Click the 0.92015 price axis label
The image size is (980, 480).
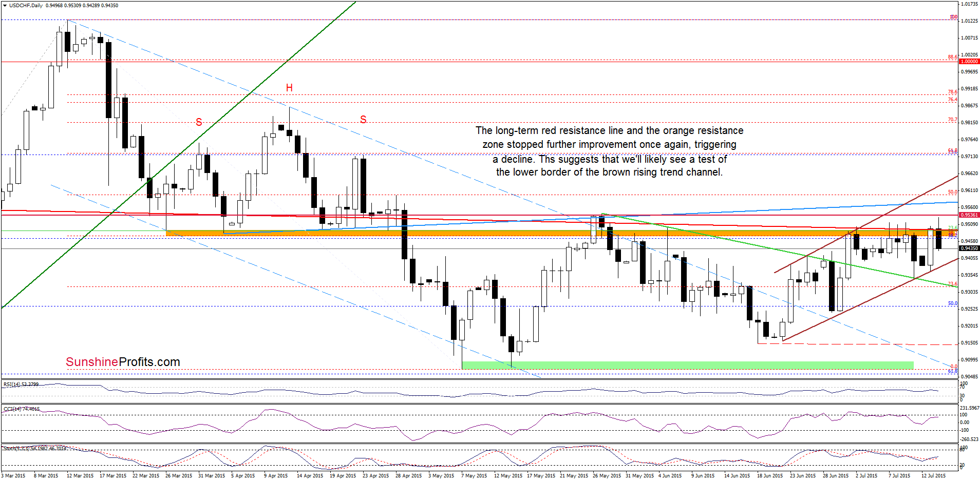[969, 326]
